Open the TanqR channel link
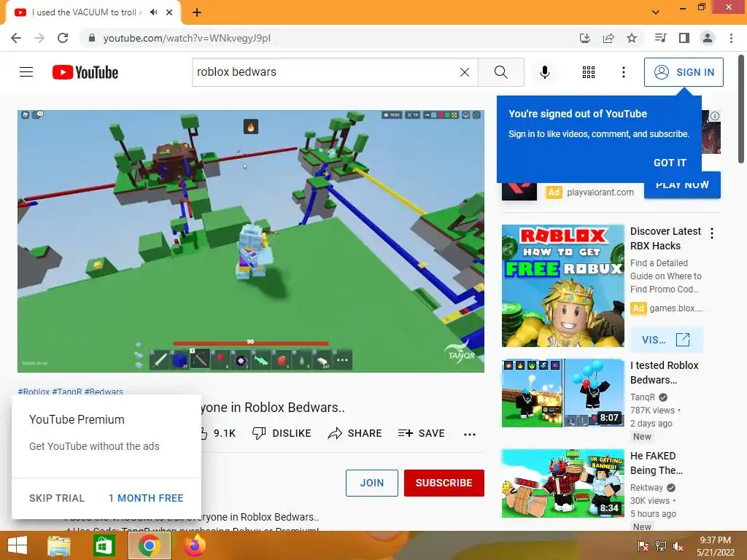Screen dimensions: 747x560 [x=643, y=397]
